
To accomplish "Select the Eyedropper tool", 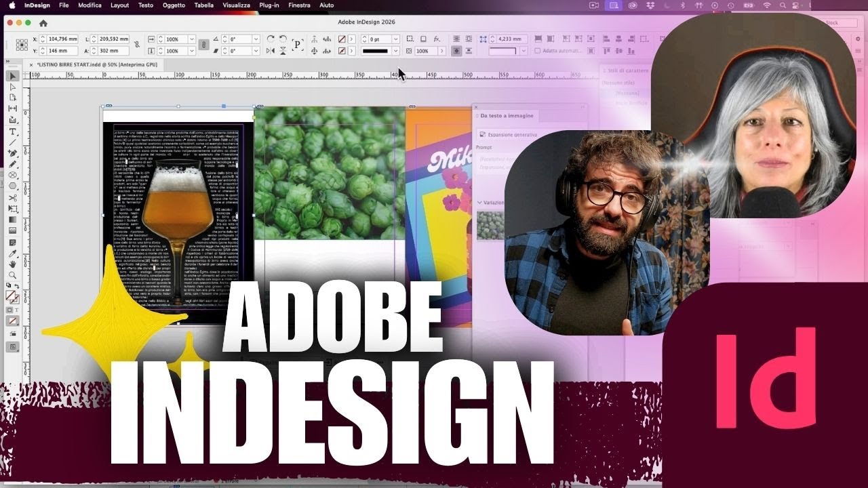I will 12,253.
